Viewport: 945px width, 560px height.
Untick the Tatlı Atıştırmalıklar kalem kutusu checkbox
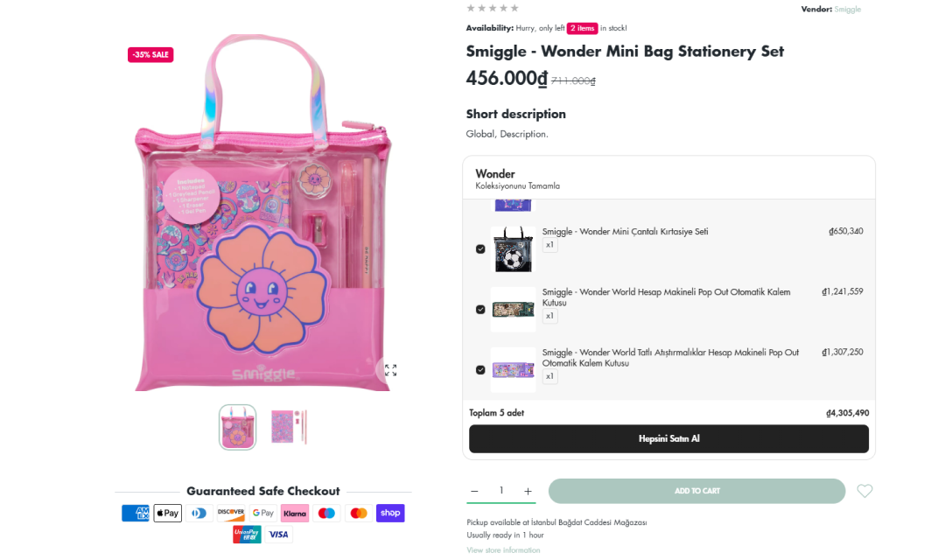pos(479,369)
